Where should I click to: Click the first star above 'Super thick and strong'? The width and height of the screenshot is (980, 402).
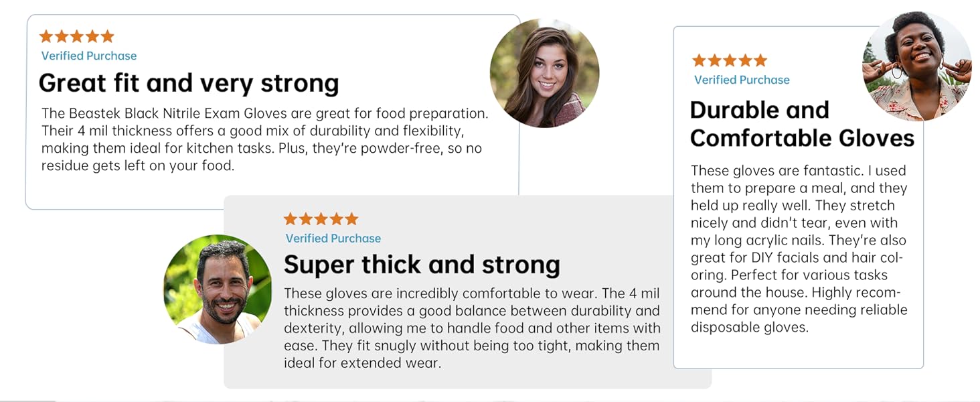(x=291, y=219)
